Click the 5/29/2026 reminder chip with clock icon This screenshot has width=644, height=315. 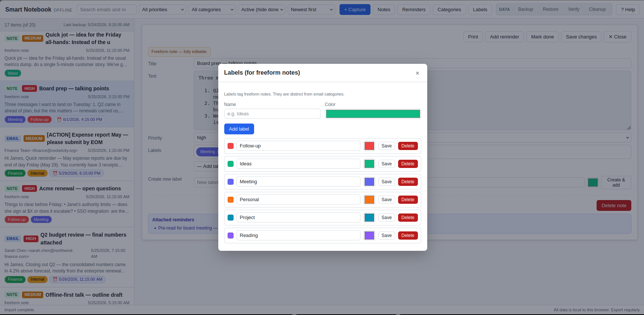point(76,174)
